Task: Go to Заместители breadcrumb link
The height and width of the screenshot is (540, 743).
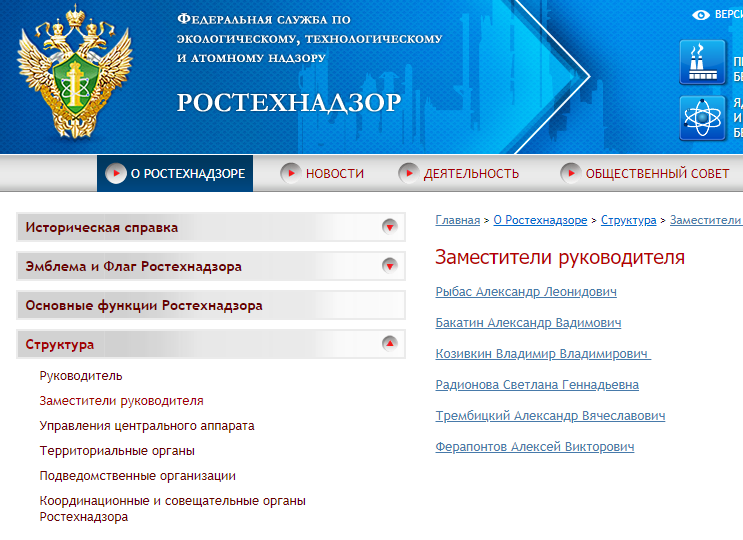Action: click(x=706, y=220)
